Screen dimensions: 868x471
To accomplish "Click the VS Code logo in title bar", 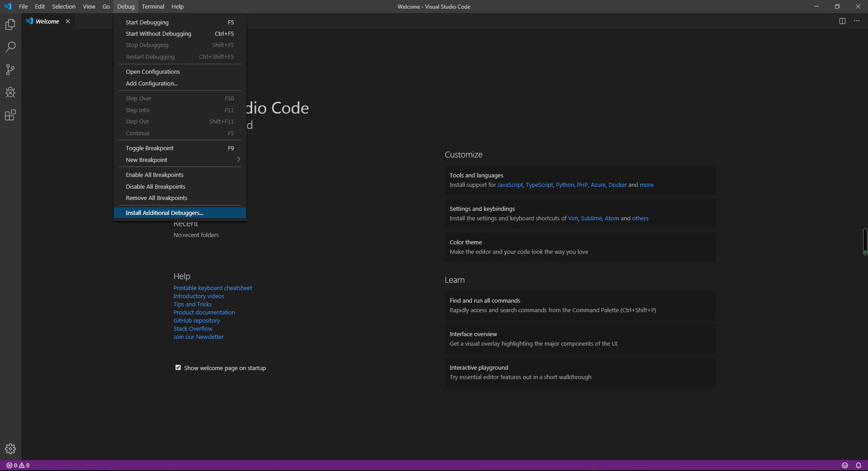I will pyautogui.click(x=8, y=6).
